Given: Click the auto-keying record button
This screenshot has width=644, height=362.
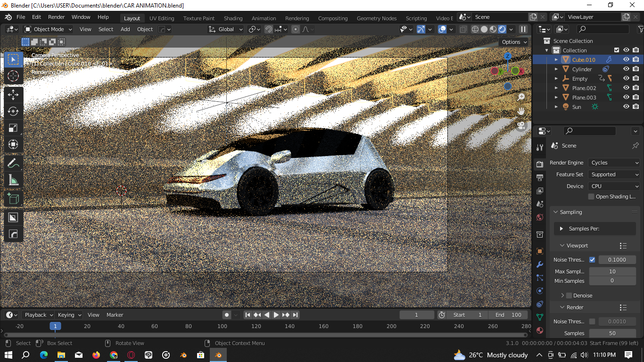Looking at the screenshot, I should (x=227, y=315).
